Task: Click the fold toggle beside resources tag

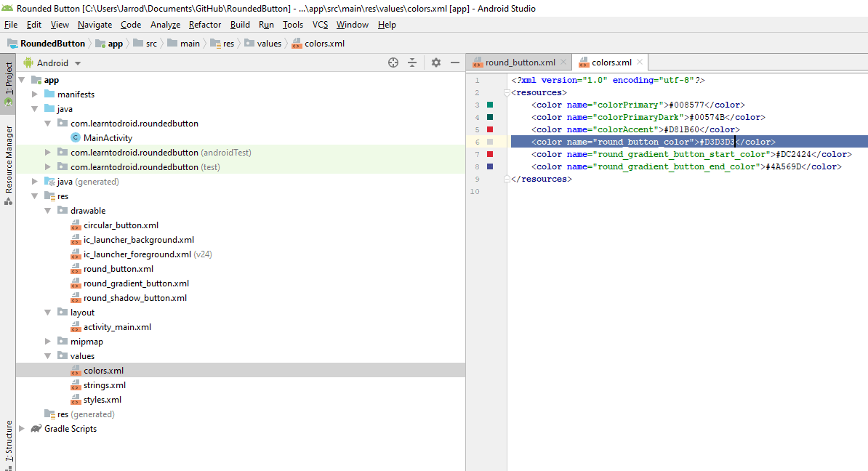Action: tap(507, 93)
